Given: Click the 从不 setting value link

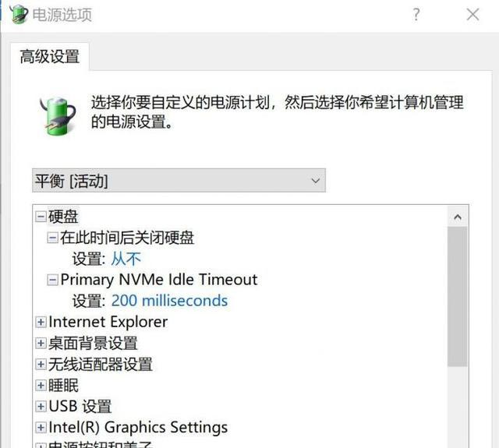Looking at the screenshot, I should [126, 259].
